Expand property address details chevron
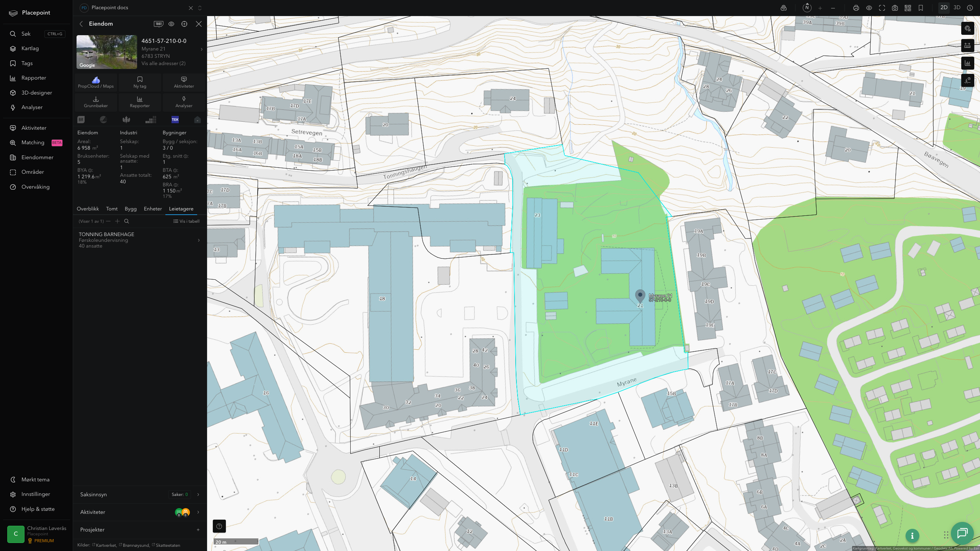 (x=202, y=49)
